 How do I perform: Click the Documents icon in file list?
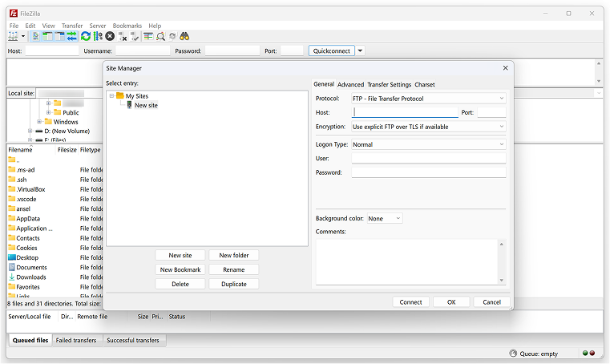click(x=12, y=267)
